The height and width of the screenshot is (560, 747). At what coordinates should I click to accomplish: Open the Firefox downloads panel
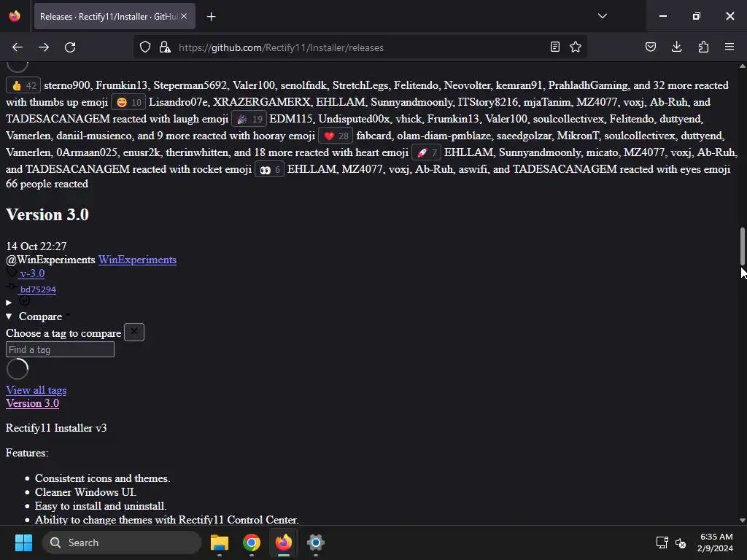pos(676,47)
